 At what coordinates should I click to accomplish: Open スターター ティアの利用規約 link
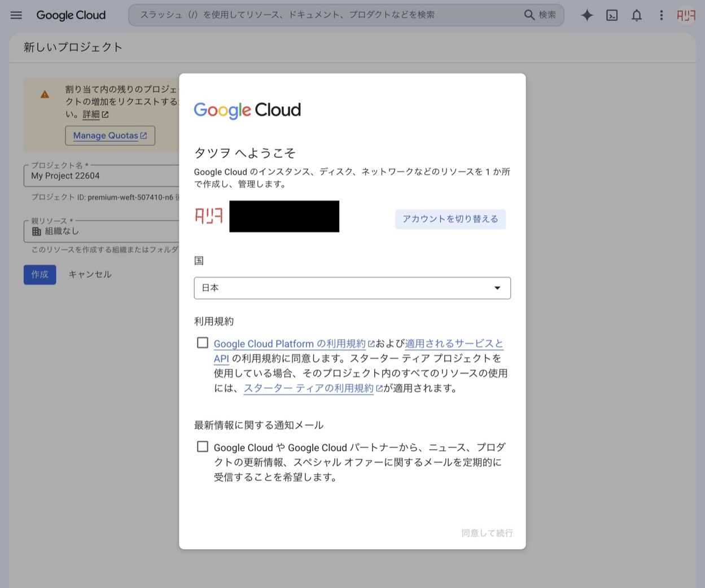pos(309,388)
